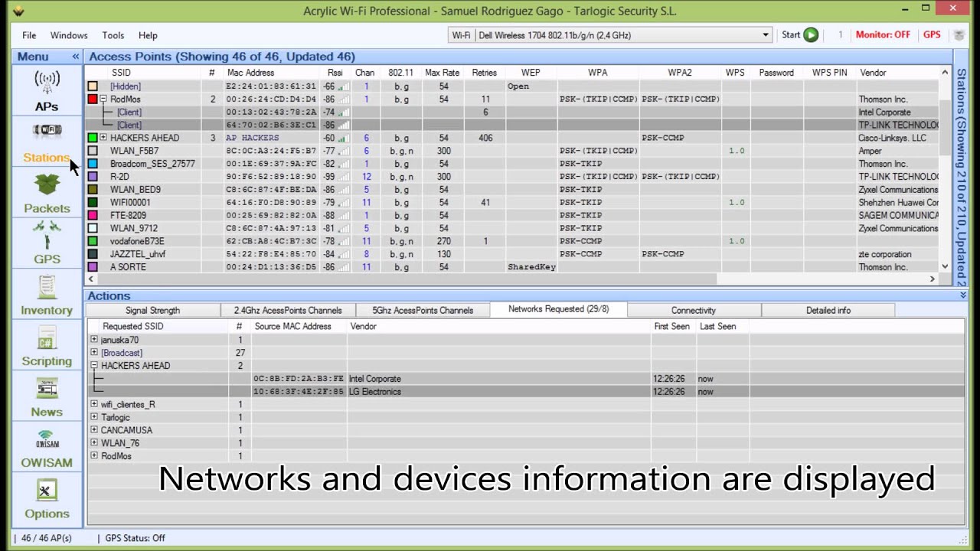The height and width of the screenshot is (551, 980).
Task: Click the Last Seen column header
Action: pyautogui.click(x=718, y=326)
